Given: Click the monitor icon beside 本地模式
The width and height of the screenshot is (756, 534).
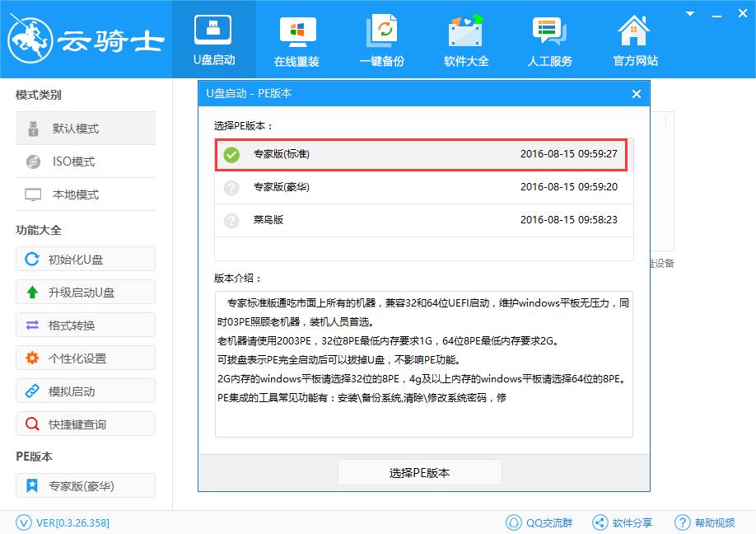Looking at the screenshot, I should click(33, 194).
